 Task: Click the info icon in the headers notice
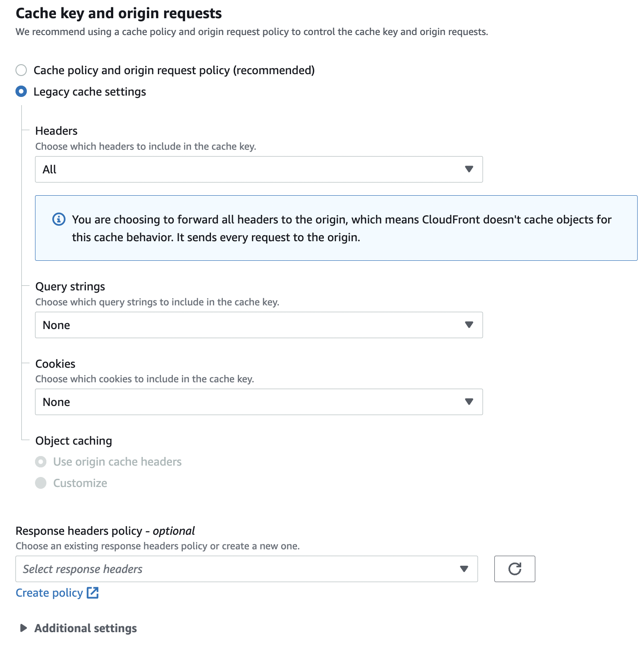point(59,219)
